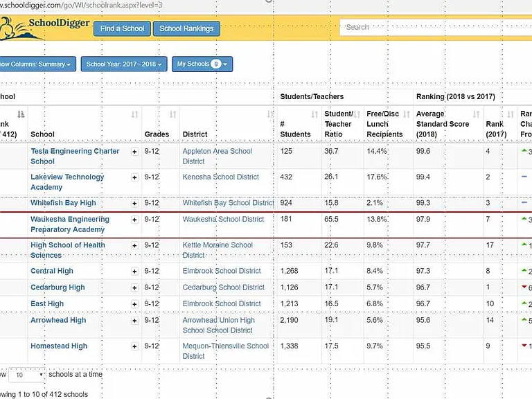Open schools-at-a-time count selector

tap(27, 375)
